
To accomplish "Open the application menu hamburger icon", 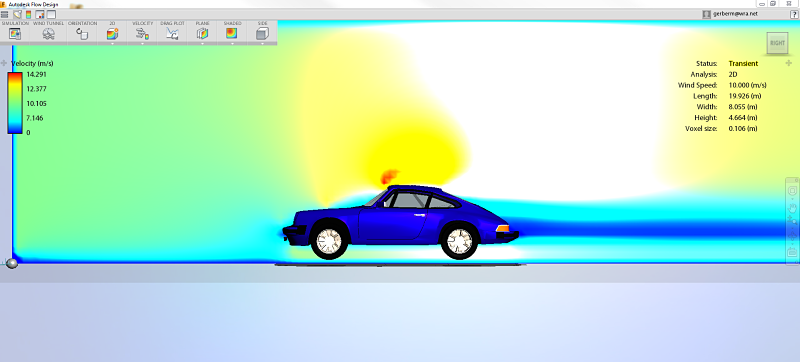I will (5, 14).
